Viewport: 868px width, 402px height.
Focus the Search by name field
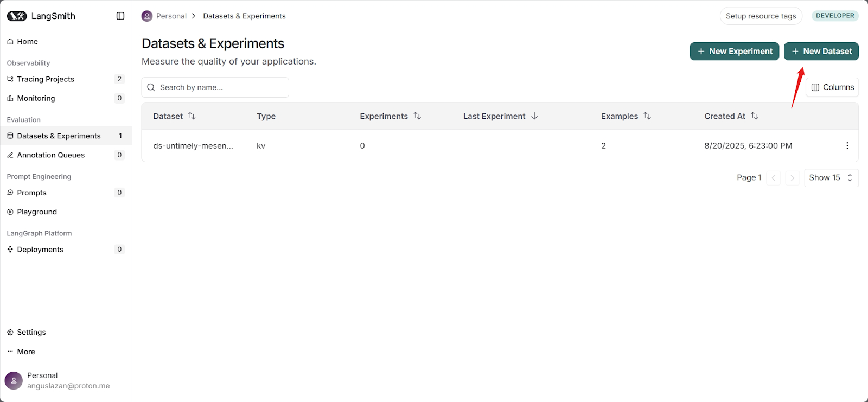[215, 87]
